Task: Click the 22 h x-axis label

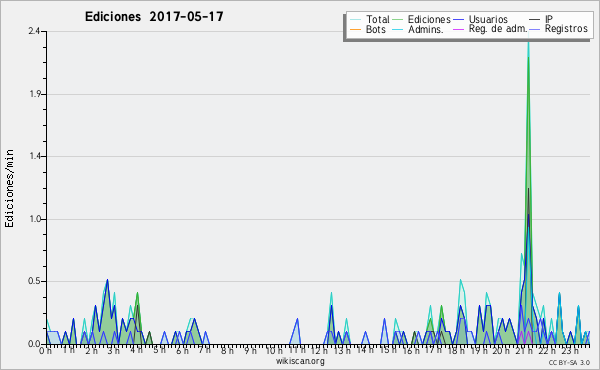Action: point(546,351)
